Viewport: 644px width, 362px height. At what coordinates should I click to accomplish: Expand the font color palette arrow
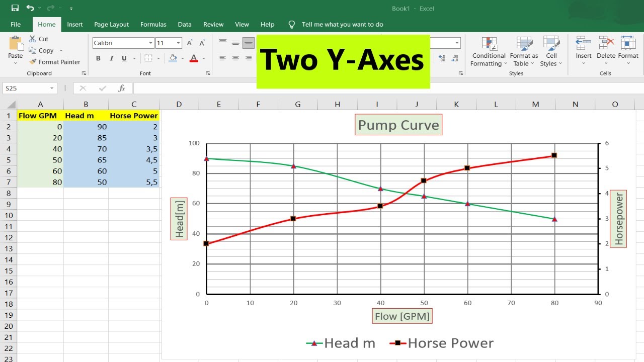point(204,58)
